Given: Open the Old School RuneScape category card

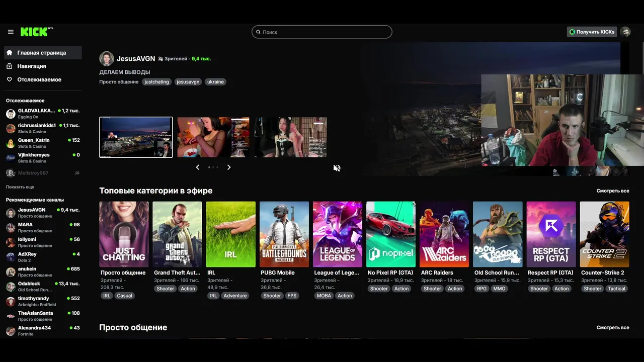Looking at the screenshot, I should (498, 234).
